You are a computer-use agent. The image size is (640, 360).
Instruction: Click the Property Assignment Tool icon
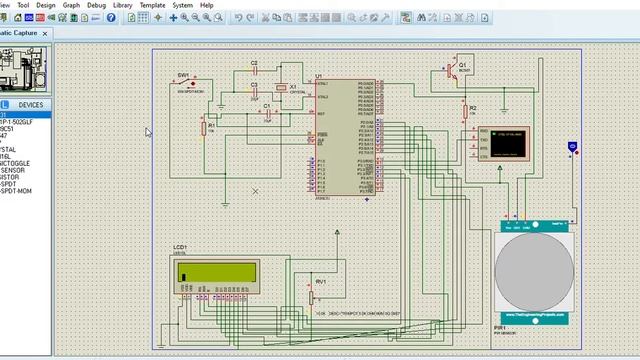coord(432,18)
